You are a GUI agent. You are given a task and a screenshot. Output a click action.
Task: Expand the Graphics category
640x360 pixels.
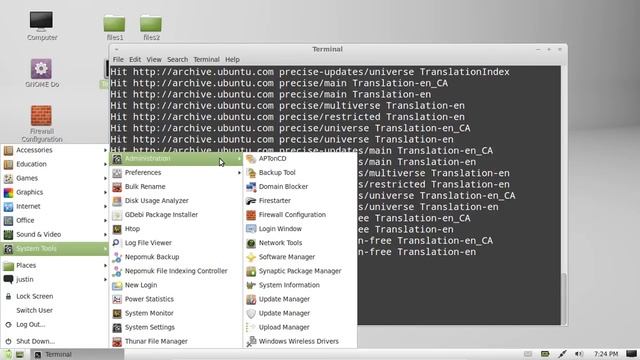(54, 192)
